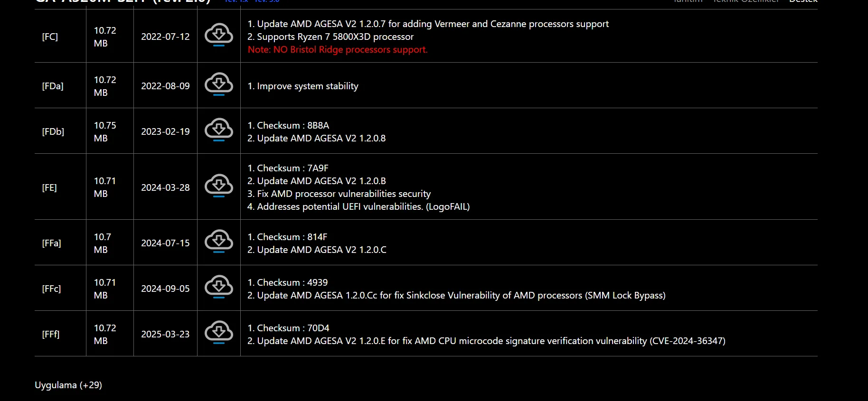Viewport: 868px width, 401px height.
Task: Expand the Uygulama (+29) section
Action: tap(68, 385)
